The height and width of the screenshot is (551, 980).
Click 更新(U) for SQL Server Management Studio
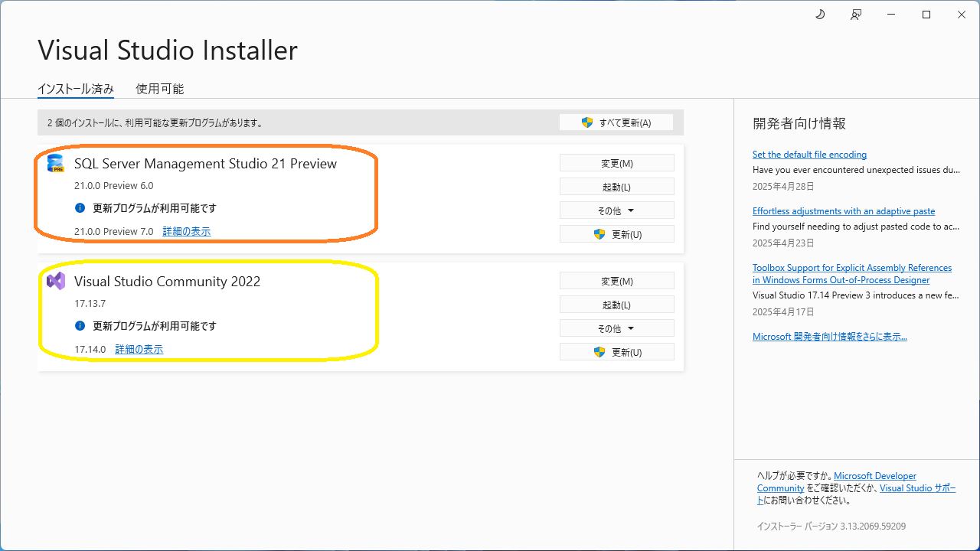coord(617,234)
